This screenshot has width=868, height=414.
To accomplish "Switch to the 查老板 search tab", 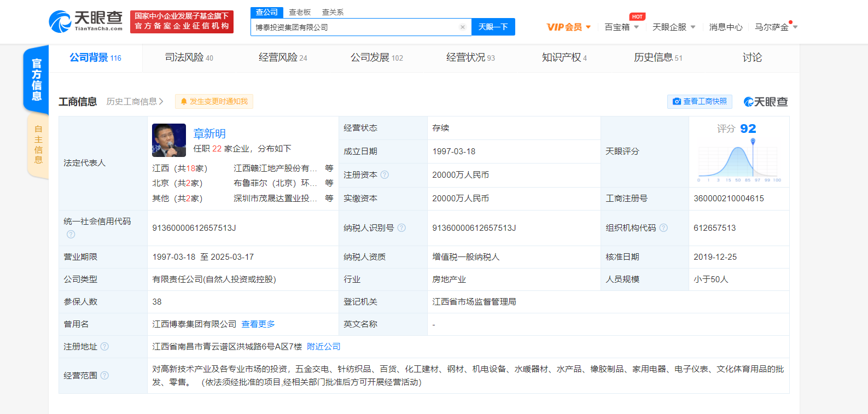I will 300,12.
